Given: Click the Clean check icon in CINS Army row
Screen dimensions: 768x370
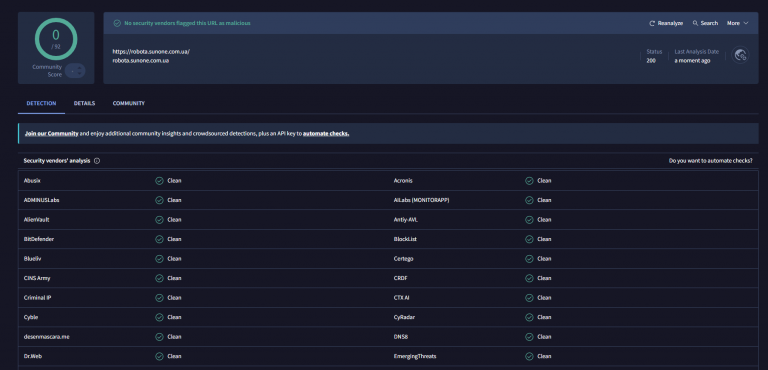Looking at the screenshot, I should (x=159, y=278).
